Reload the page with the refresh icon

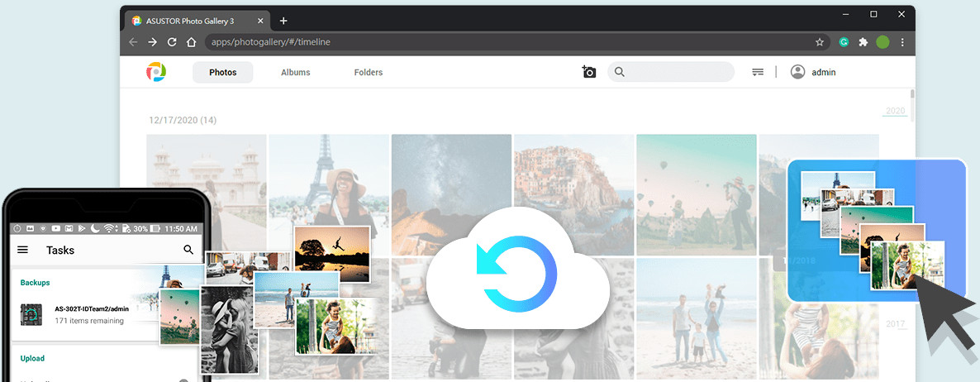point(172,42)
